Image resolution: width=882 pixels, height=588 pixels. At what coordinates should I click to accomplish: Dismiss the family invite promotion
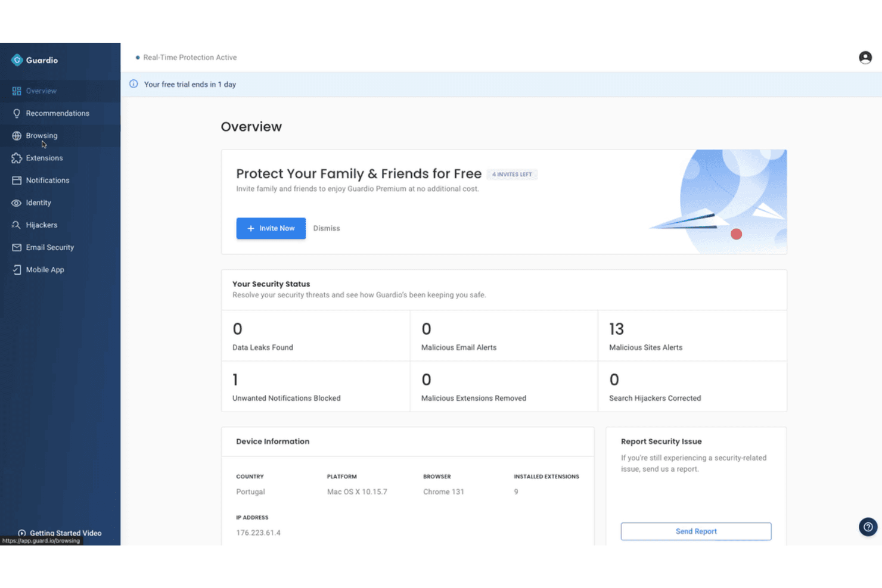(327, 228)
